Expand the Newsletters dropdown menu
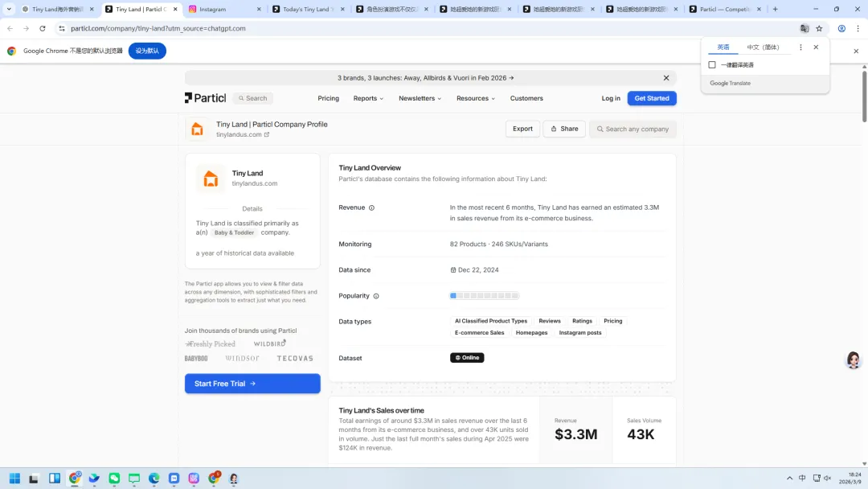Screen dimensions: 868x489 420,98
